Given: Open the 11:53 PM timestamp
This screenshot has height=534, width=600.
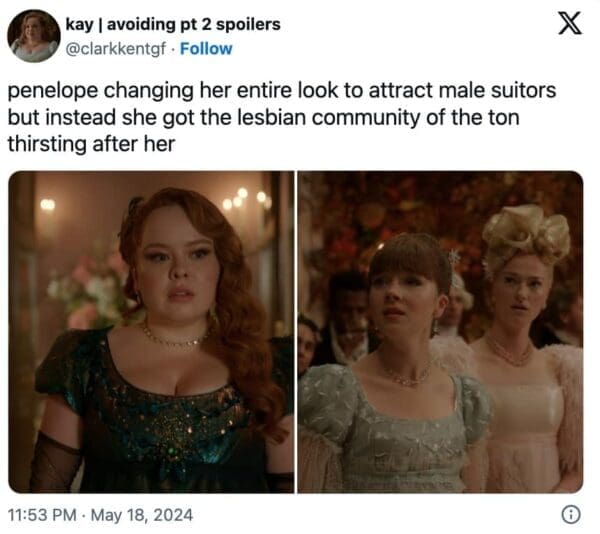Looking at the screenshot, I should pyautogui.click(x=42, y=515).
